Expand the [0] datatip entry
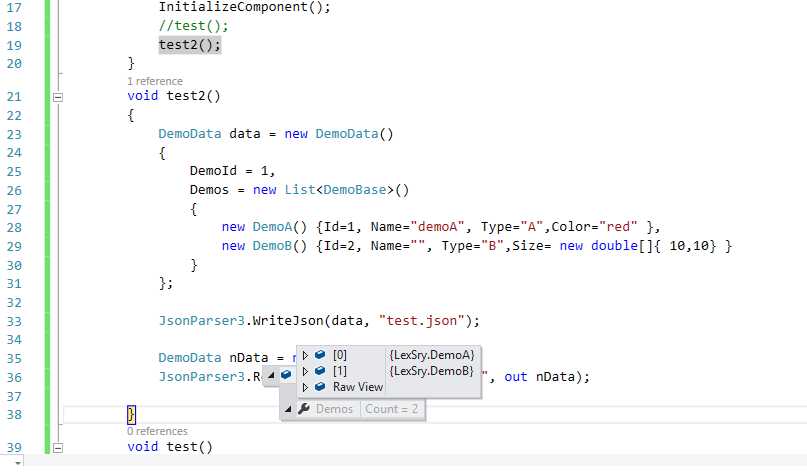 (305, 355)
